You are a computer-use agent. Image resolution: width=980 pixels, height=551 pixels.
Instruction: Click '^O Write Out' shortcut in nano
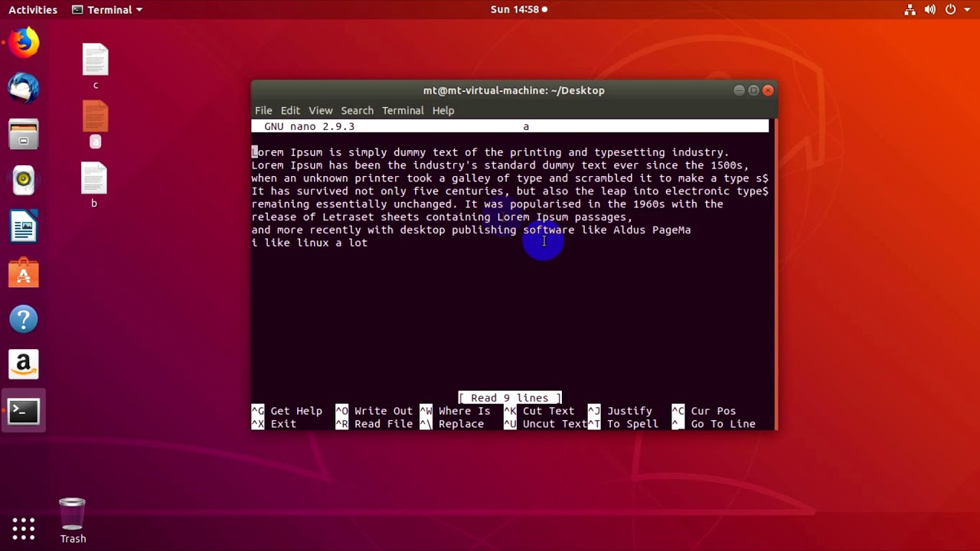point(374,411)
